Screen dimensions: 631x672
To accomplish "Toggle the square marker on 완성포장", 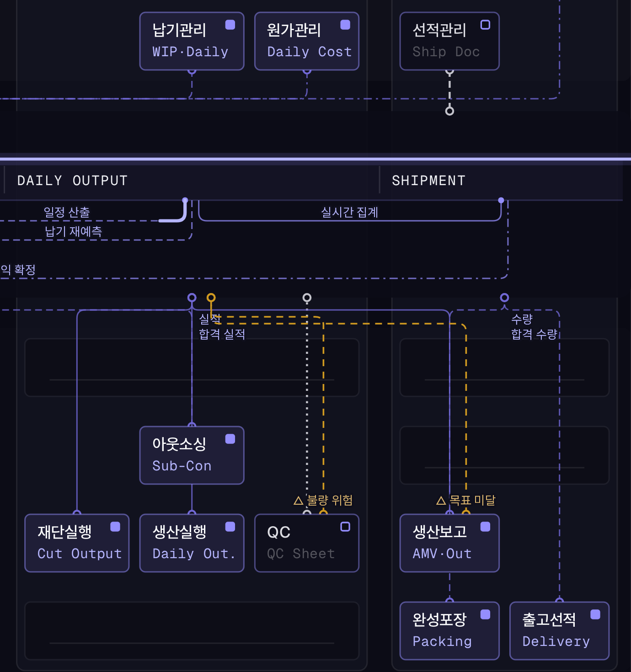I will [x=485, y=614].
